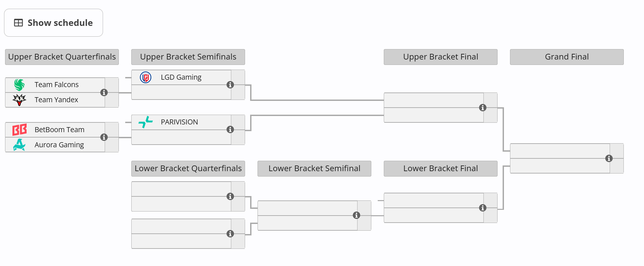Click Grand Final column header
Screen dimensions: 644x266
(567, 57)
